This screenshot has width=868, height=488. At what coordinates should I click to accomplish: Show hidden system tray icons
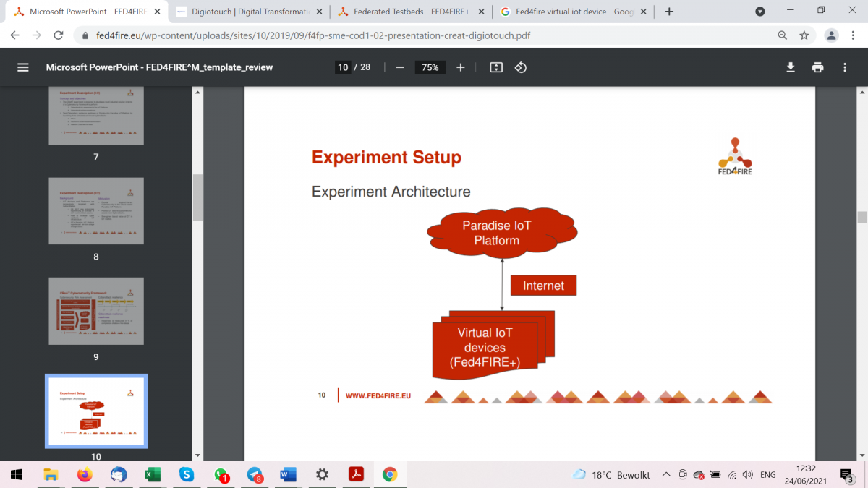666,475
